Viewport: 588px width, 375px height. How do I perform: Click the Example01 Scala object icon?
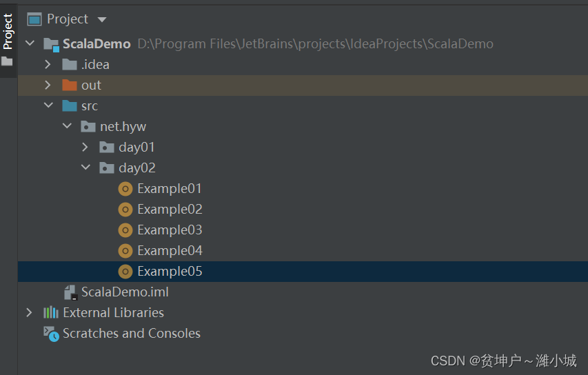(x=125, y=189)
